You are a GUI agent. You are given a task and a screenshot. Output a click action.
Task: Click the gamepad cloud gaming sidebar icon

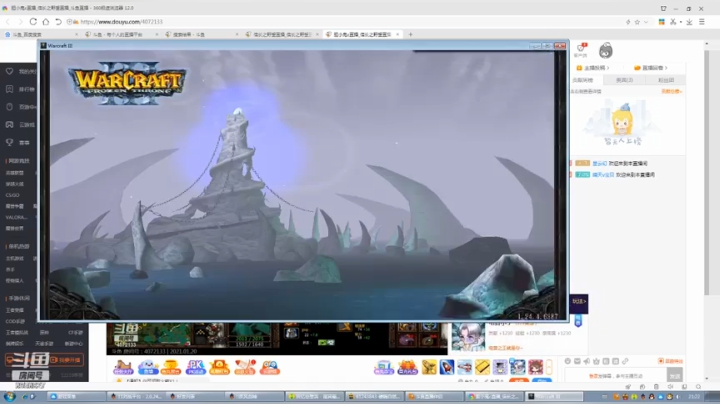point(10,124)
